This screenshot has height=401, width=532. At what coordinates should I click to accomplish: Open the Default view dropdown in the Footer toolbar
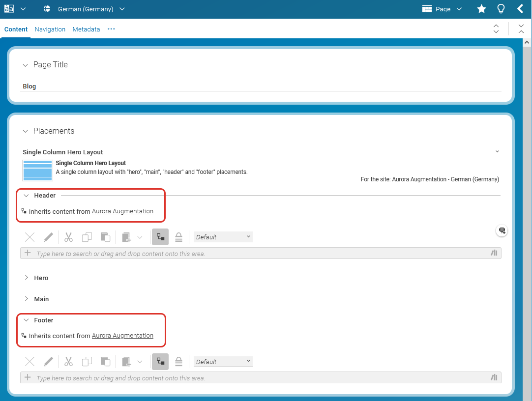pyautogui.click(x=223, y=361)
